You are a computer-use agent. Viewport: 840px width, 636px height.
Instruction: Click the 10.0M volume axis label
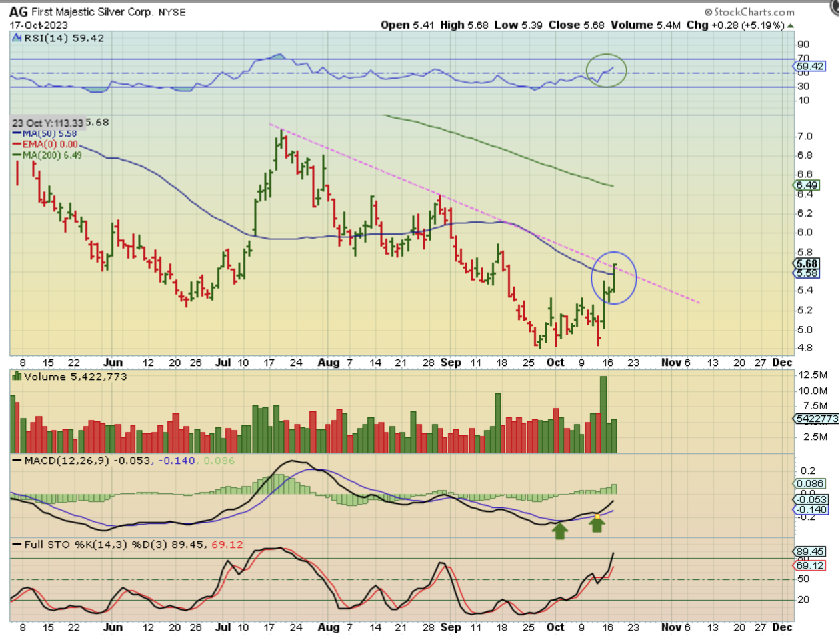[813, 391]
